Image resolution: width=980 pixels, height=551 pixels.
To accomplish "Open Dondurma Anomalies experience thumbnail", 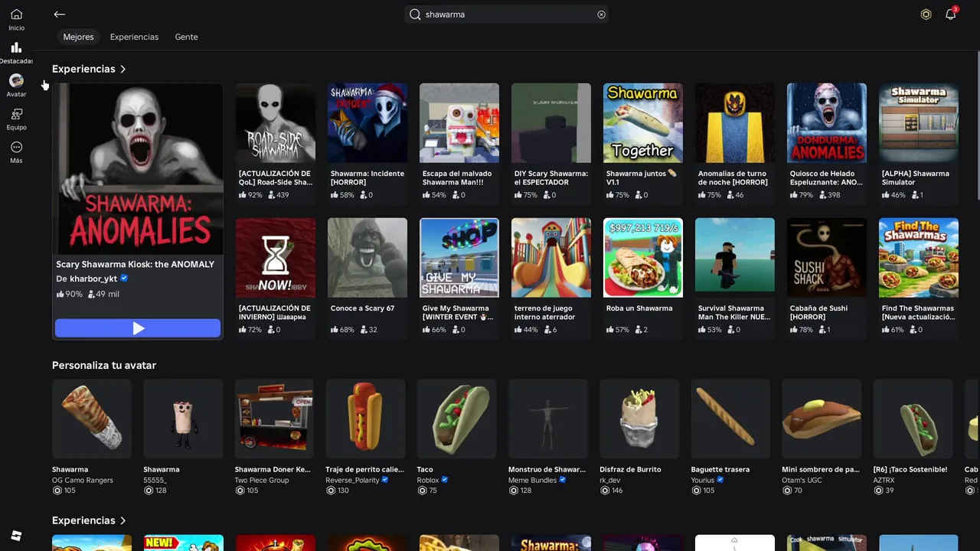I will 827,123.
